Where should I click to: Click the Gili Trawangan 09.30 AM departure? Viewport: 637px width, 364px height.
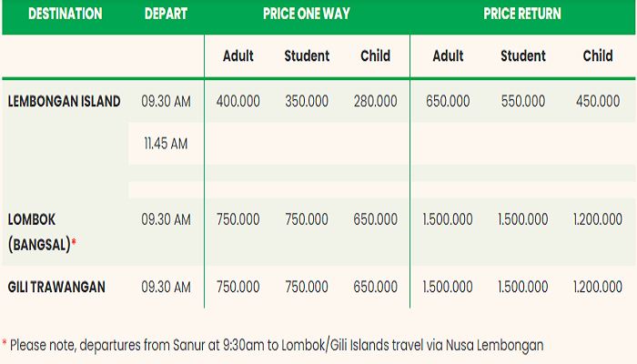tap(166, 288)
